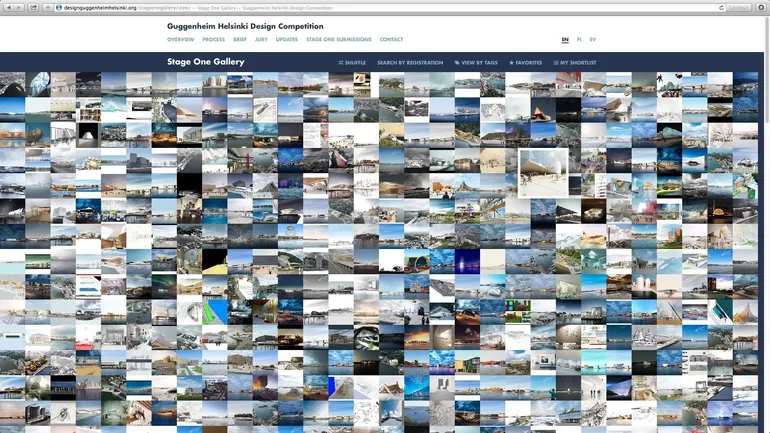The width and height of the screenshot is (770, 433).
Task: Click the Favorites star icon
Action: point(511,63)
